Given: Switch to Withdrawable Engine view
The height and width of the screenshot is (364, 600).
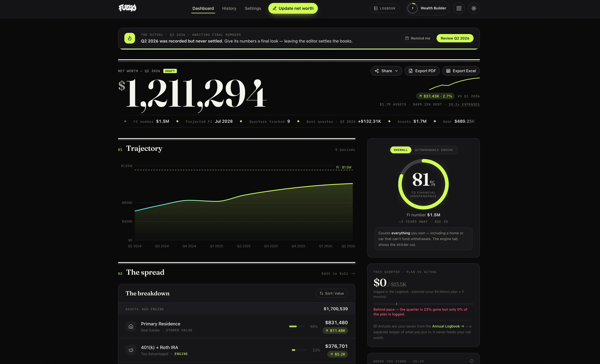Looking at the screenshot, I should [x=434, y=150].
